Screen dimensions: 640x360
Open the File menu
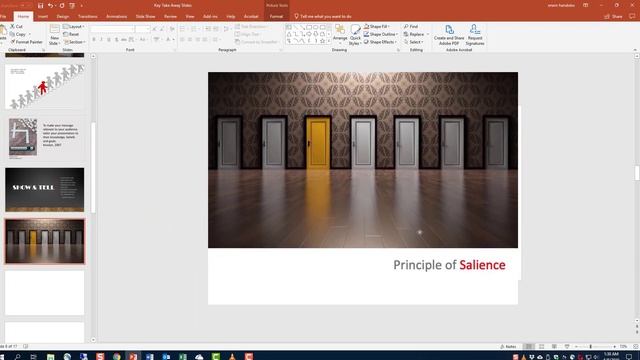(x=3, y=16)
